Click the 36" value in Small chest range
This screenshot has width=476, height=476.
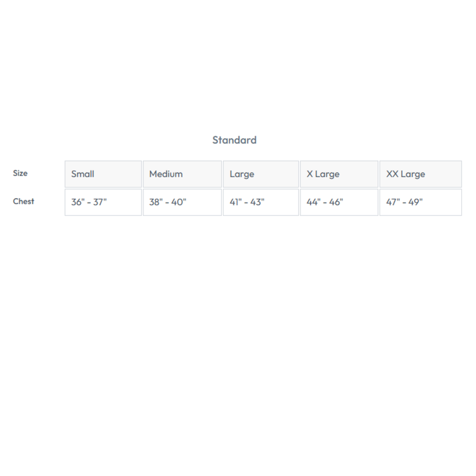click(78, 202)
